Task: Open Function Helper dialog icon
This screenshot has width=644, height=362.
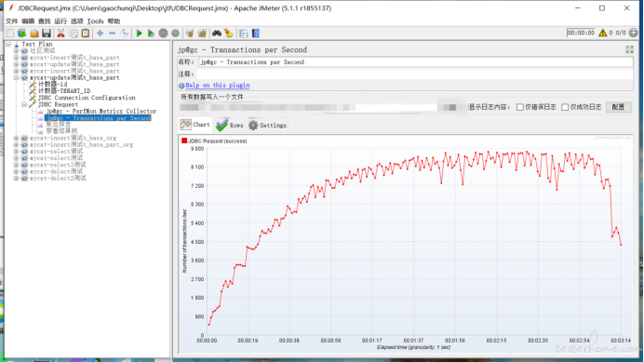Action: pos(244,34)
